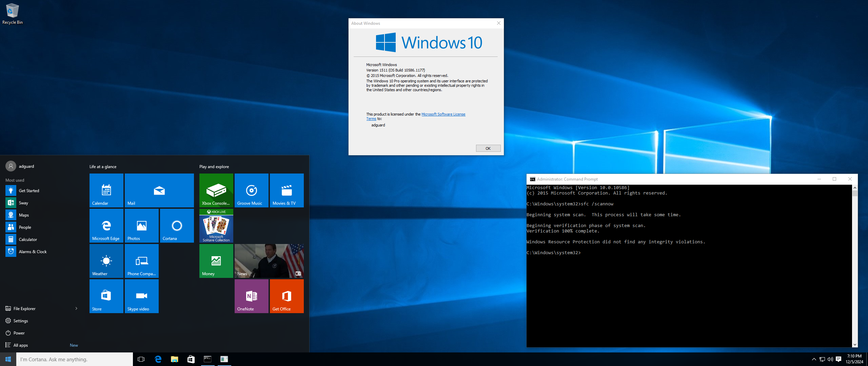Image resolution: width=868 pixels, height=366 pixels.
Task: Maximize the Command Prompt window
Action: pos(834,179)
